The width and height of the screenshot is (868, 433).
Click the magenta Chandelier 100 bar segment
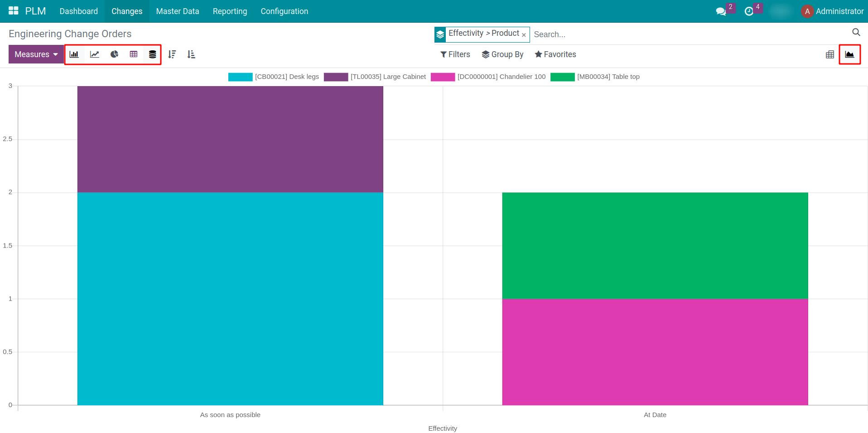(655, 352)
